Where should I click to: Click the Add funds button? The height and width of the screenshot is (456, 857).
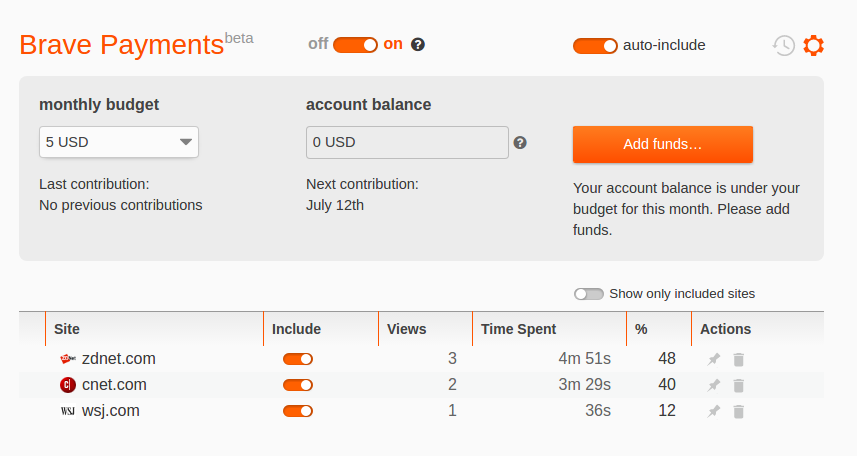coord(662,144)
